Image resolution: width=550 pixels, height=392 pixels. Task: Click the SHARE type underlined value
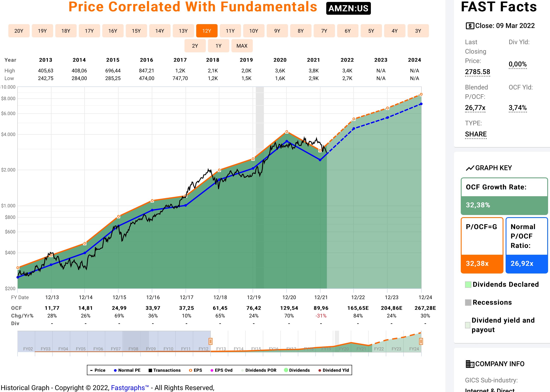click(476, 134)
